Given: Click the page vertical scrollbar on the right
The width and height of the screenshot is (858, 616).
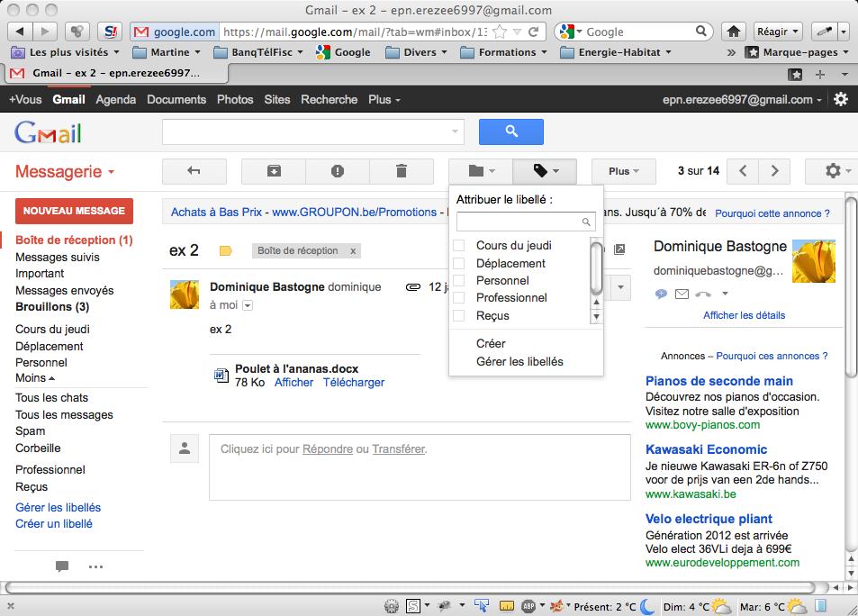Looking at the screenshot, I should (x=851, y=287).
